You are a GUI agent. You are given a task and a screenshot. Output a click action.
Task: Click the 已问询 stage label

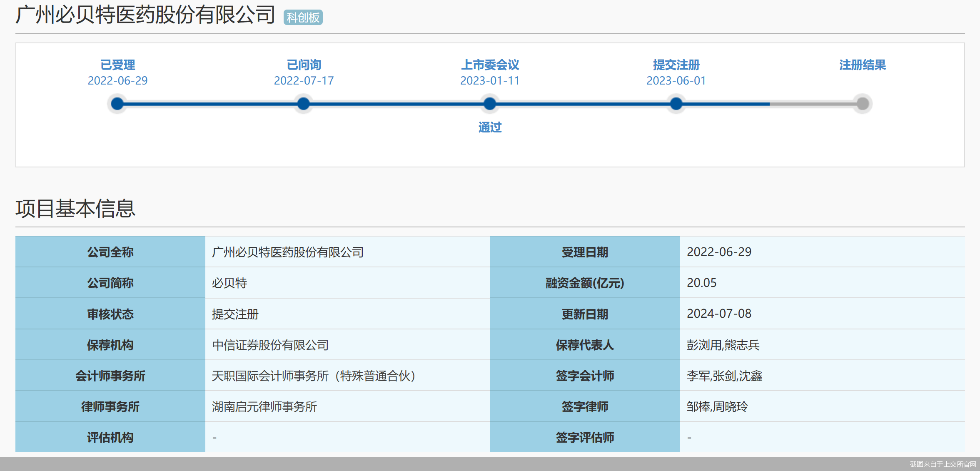point(304,65)
